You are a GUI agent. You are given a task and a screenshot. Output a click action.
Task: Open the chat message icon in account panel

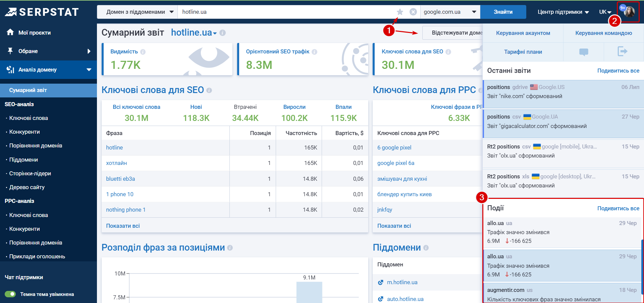pyautogui.click(x=584, y=52)
